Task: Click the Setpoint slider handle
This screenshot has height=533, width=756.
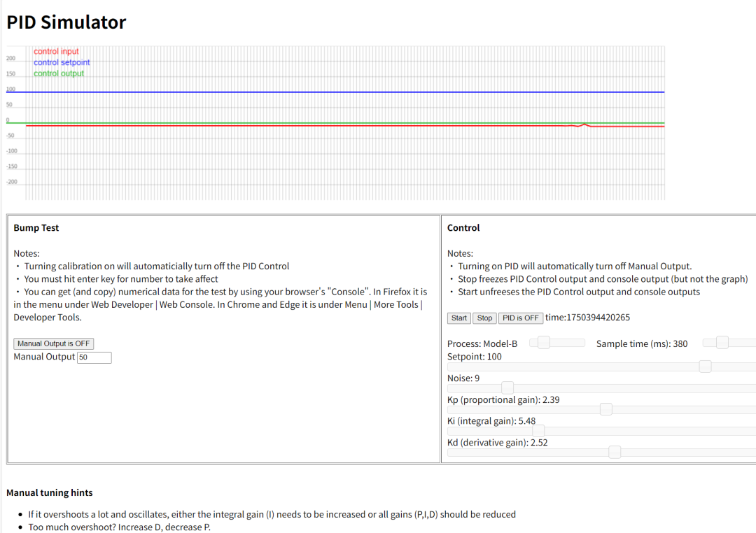Action: pos(705,367)
